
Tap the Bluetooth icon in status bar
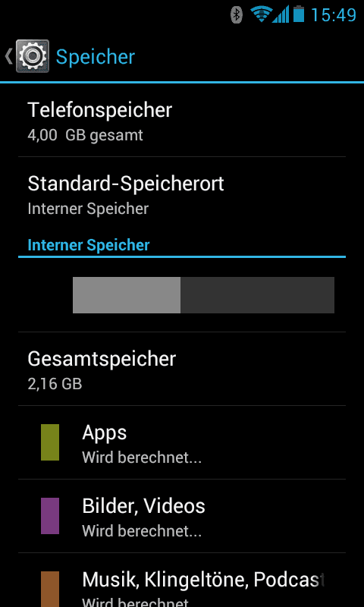[237, 14]
